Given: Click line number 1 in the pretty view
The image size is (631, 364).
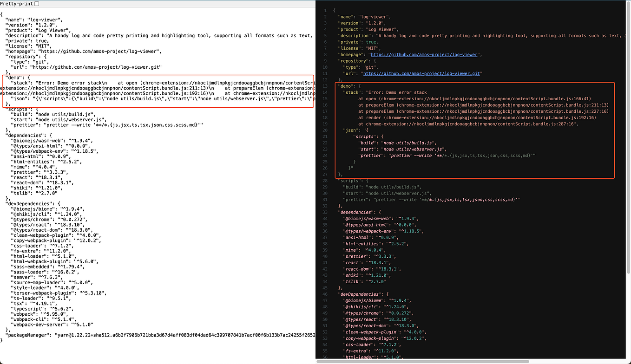Looking at the screenshot, I should tap(326, 10).
